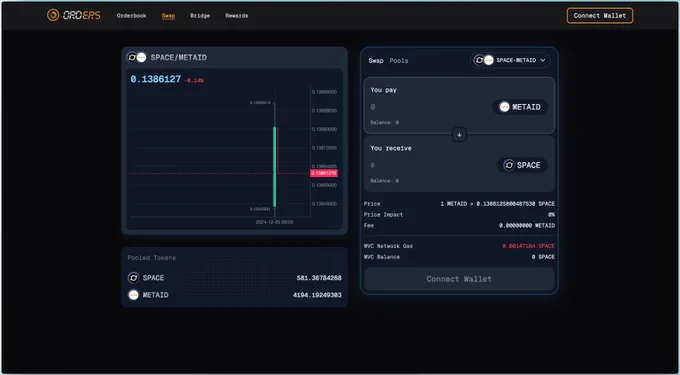This screenshot has width=680, height=375.
Task: Select the SPACE token button
Action: pos(522,165)
